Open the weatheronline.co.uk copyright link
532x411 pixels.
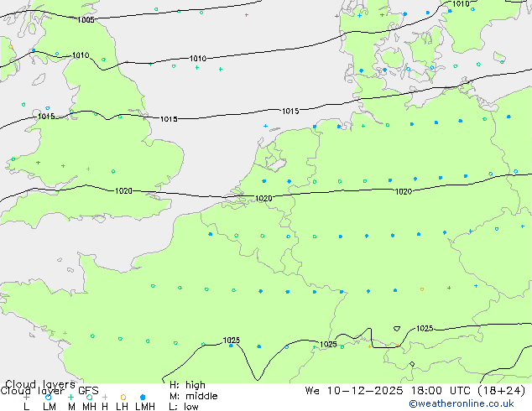(x=462, y=403)
